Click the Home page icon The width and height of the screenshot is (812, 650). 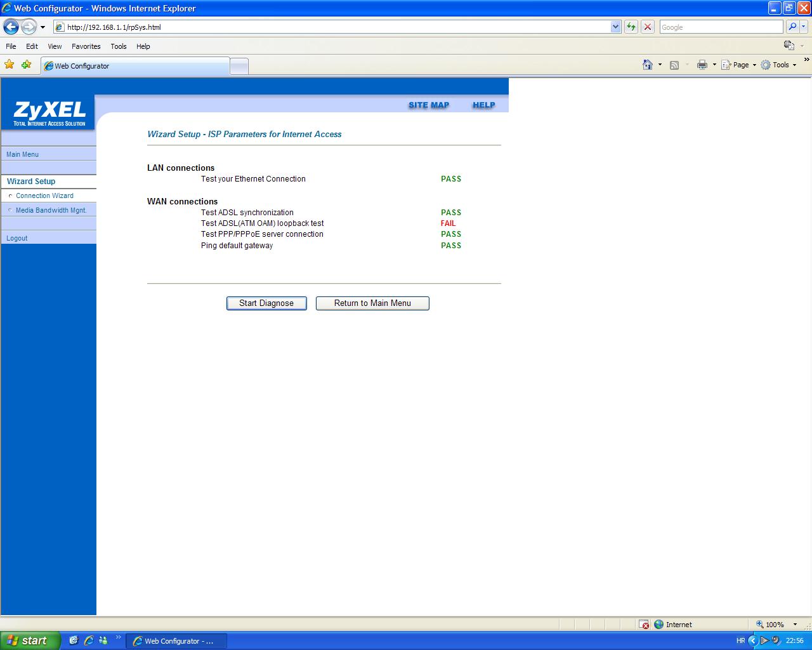click(x=647, y=65)
